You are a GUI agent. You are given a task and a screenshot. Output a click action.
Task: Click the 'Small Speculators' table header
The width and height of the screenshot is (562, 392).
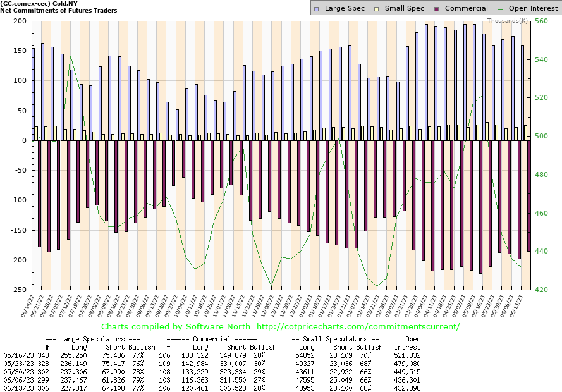pyautogui.click(x=338, y=339)
